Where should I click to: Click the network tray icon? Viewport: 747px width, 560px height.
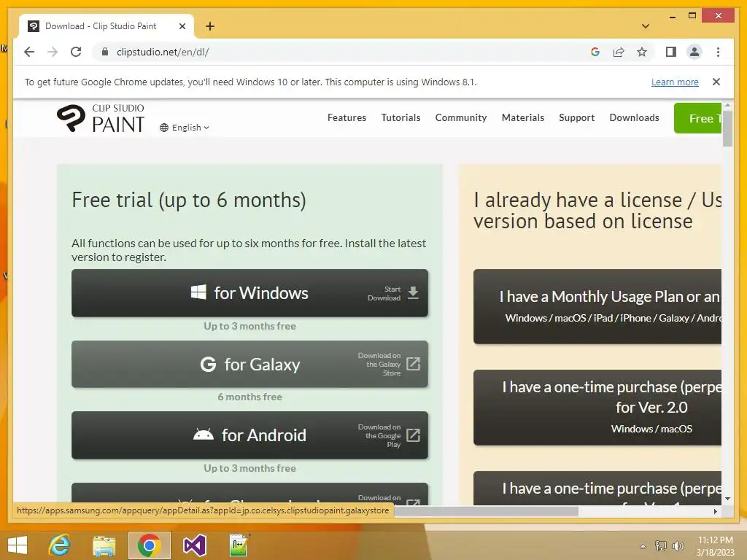pyautogui.click(x=661, y=546)
